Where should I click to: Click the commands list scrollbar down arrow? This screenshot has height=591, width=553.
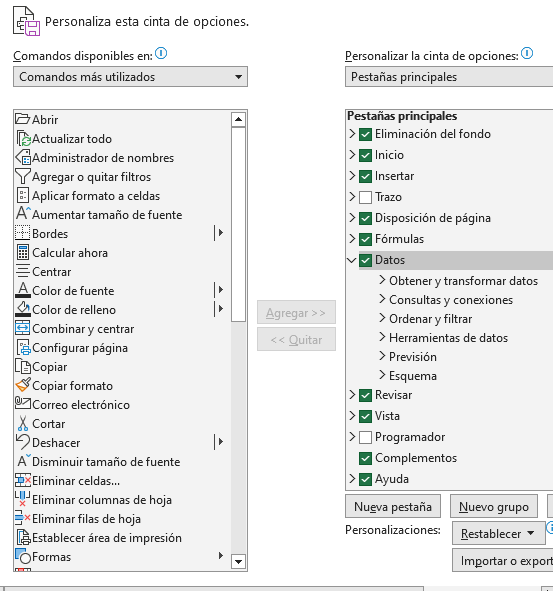238,561
